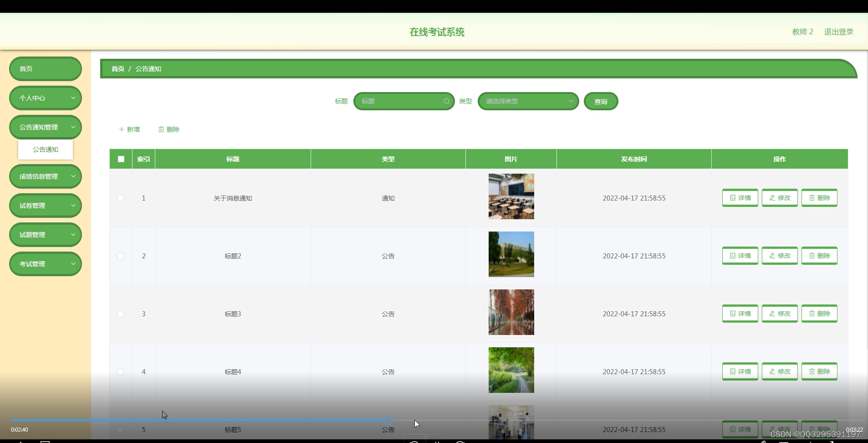
Task: Expand the 考试管理 sidebar menu
Action: [46, 264]
